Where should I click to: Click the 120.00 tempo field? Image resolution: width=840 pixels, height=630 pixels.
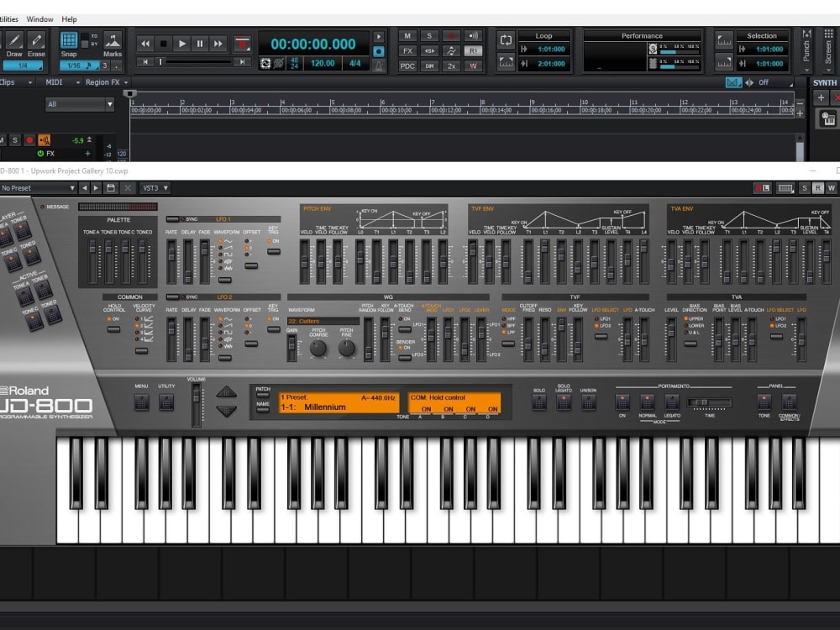pyautogui.click(x=323, y=63)
